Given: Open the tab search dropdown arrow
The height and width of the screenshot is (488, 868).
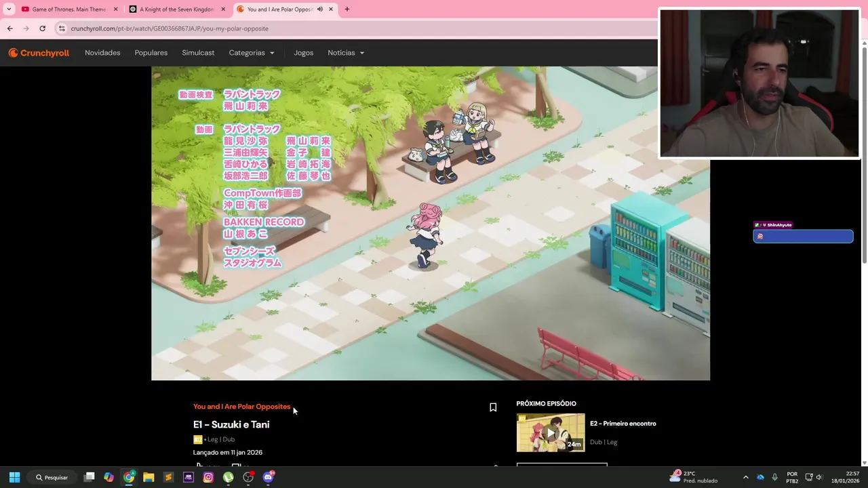Looking at the screenshot, I should coord(9,9).
